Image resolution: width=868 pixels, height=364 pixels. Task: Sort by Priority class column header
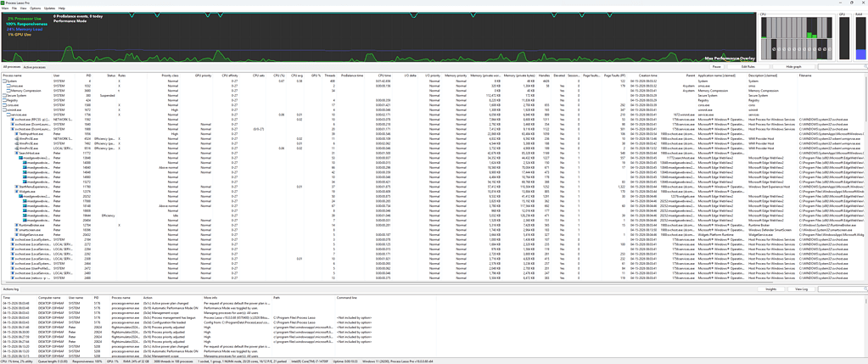(x=170, y=75)
